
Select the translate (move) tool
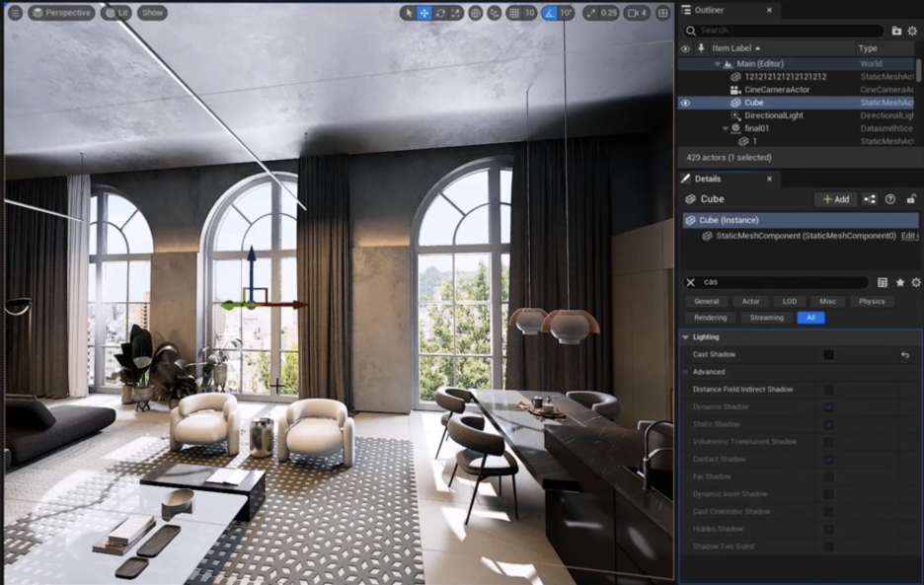click(x=424, y=13)
